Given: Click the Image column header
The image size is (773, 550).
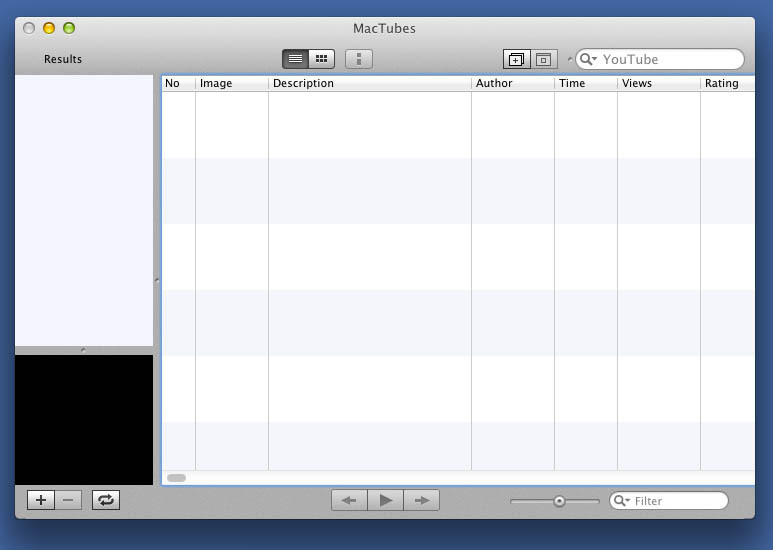Looking at the screenshot, I should (x=232, y=83).
